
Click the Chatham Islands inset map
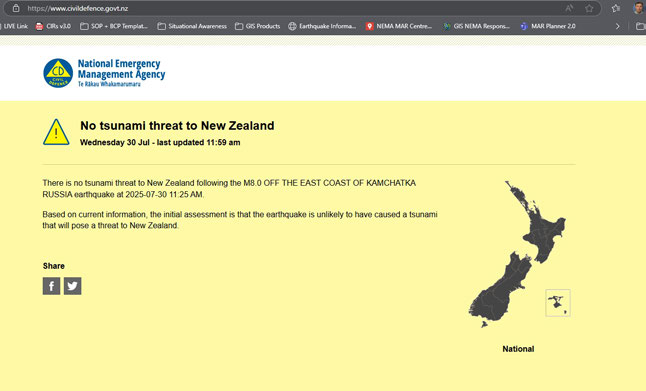[x=558, y=303]
